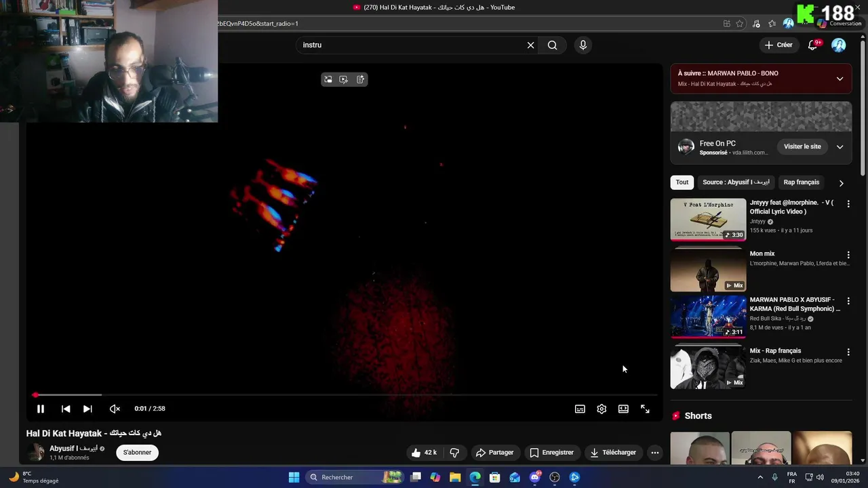Unmute the video via the speaker icon
The image size is (868, 488).
[x=115, y=409]
